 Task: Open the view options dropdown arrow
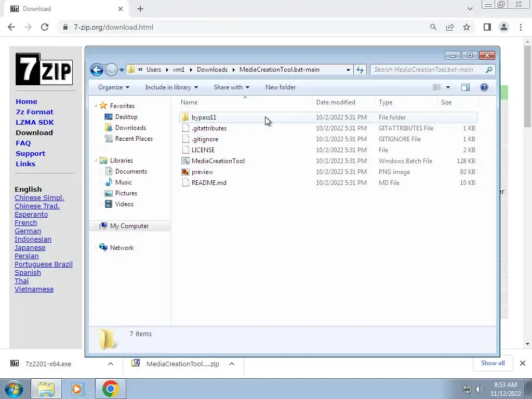448,87
